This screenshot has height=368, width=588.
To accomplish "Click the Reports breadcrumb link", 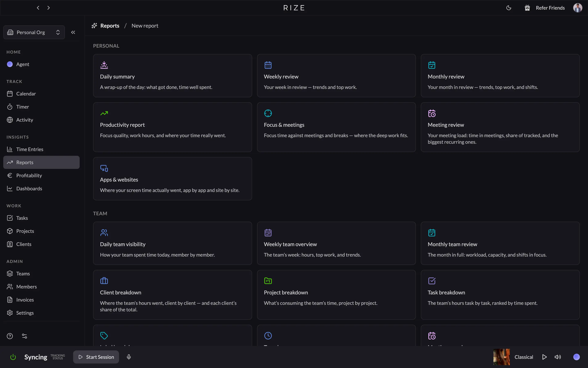I will click(x=110, y=26).
